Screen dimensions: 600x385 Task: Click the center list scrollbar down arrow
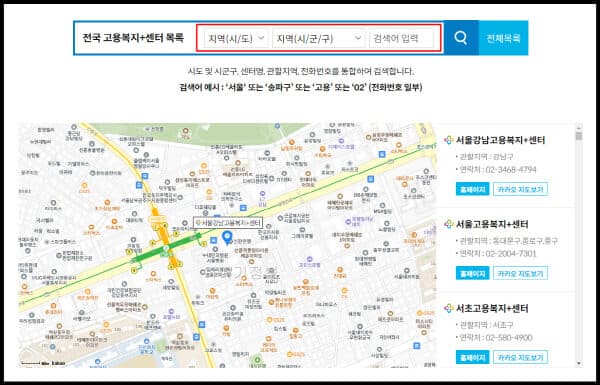[x=579, y=363]
